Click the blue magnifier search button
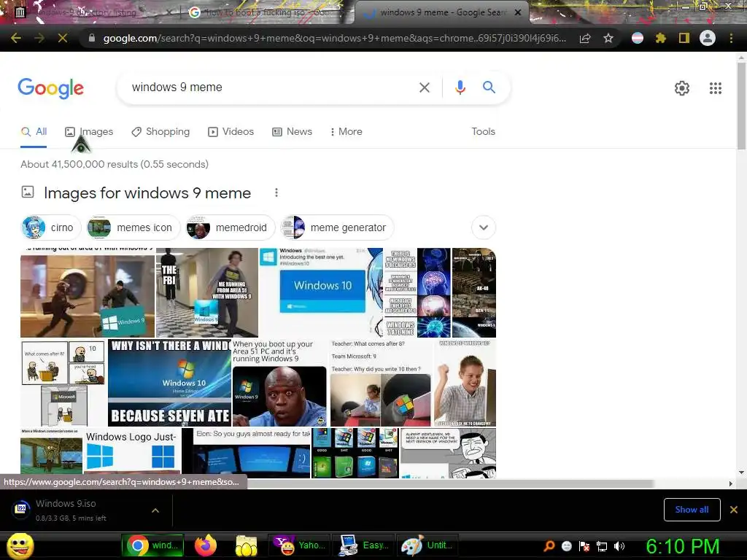The image size is (747, 560). point(489,87)
